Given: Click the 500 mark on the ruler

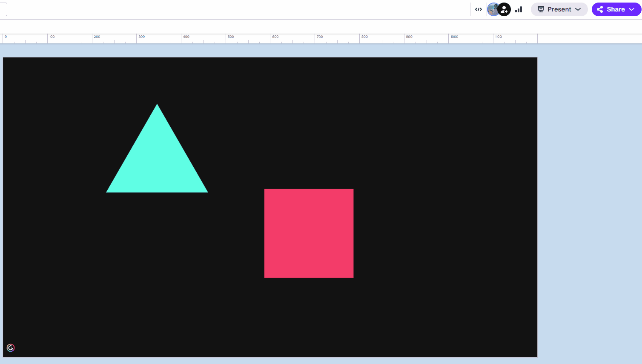Looking at the screenshot, I should tap(230, 37).
